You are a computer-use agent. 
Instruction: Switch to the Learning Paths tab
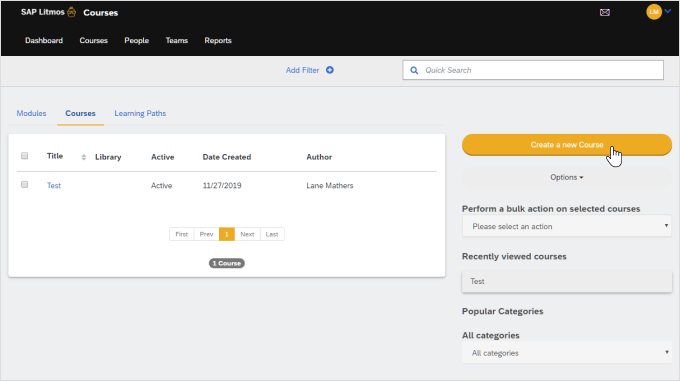[x=140, y=113]
